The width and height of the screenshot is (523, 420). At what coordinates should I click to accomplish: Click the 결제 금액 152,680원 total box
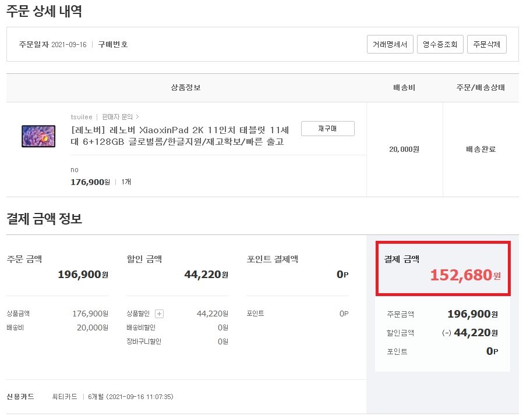click(443, 268)
